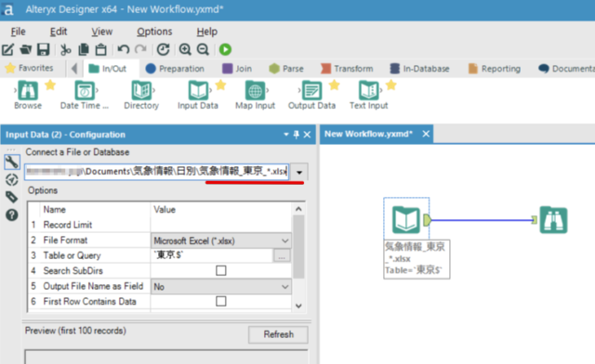
Task: Switch to the Favorites tool tab
Action: (29, 69)
